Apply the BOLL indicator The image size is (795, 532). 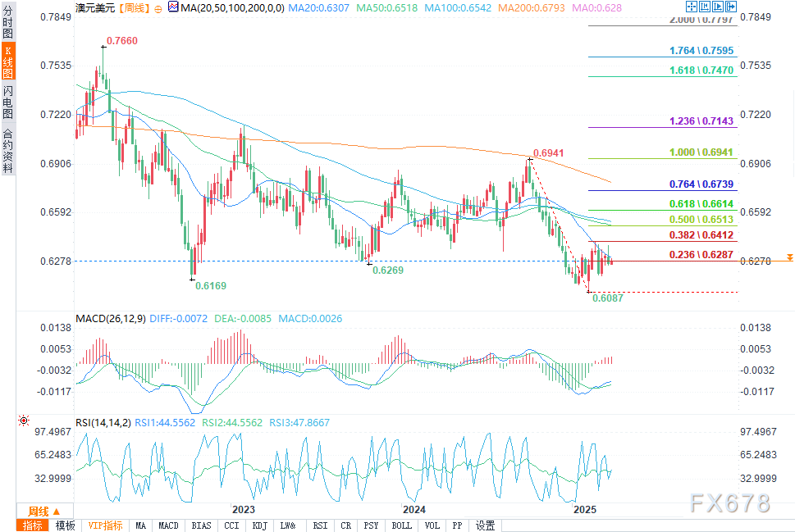[401, 525]
